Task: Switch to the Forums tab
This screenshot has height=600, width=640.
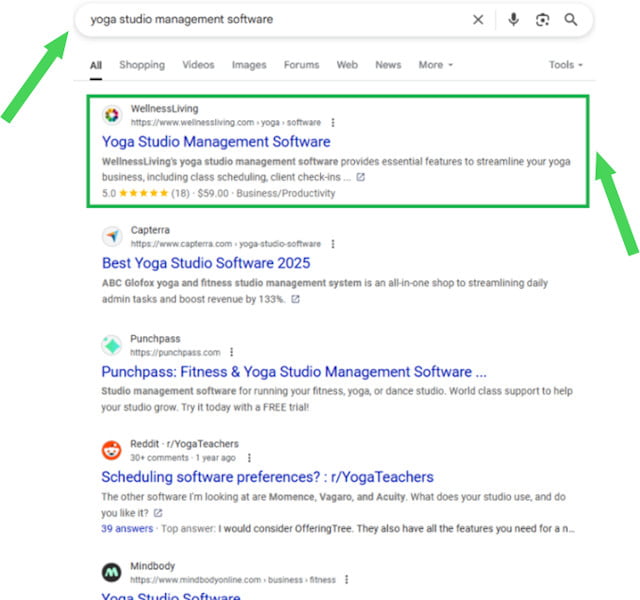Action: pyautogui.click(x=302, y=65)
